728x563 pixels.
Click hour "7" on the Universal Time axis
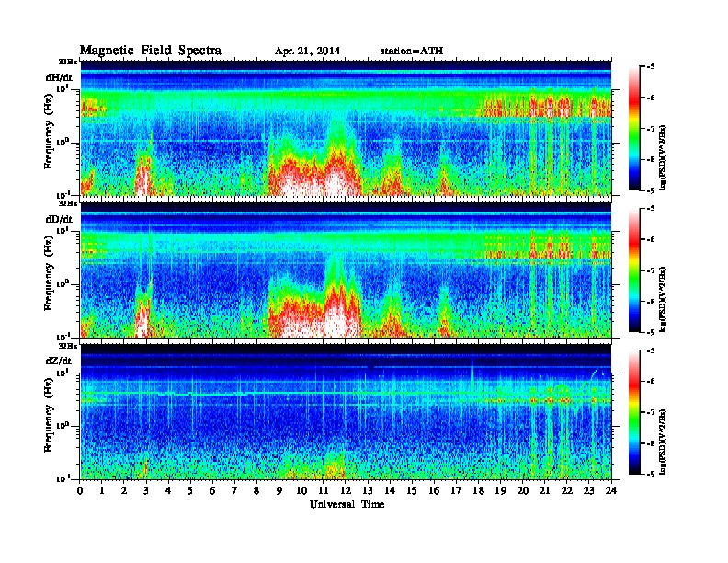pyautogui.click(x=235, y=490)
